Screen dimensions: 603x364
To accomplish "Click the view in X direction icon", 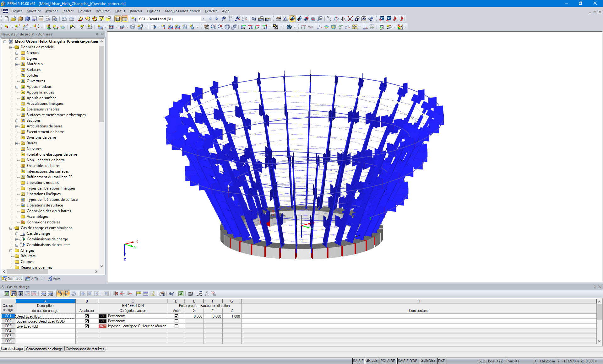I will click(x=243, y=27).
